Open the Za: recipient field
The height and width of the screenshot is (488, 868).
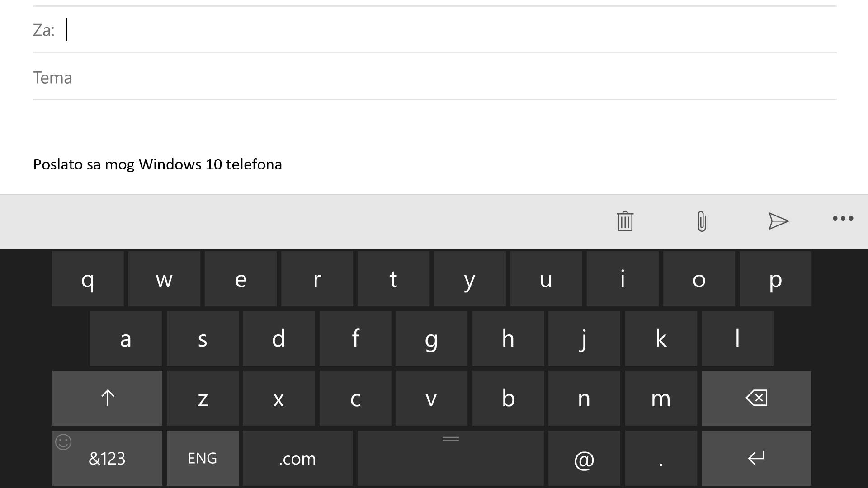tap(181, 30)
